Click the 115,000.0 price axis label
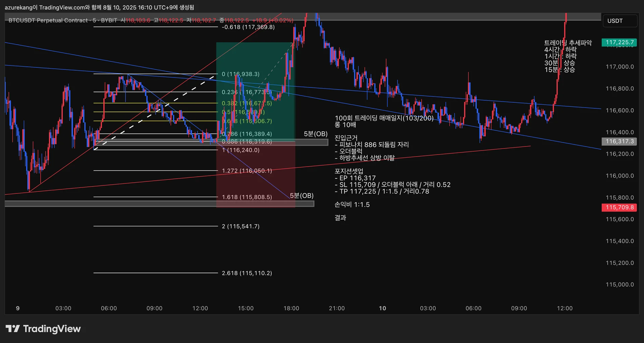 (620, 285)
